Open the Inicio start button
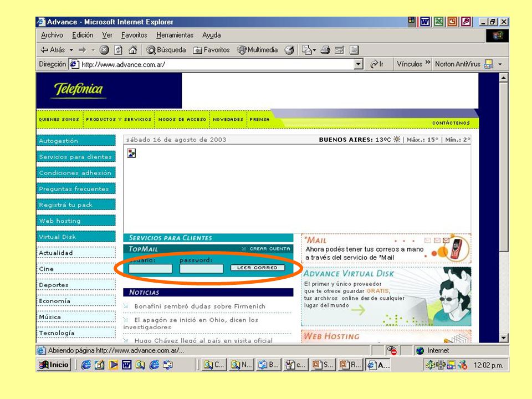 tap(54, 365)
